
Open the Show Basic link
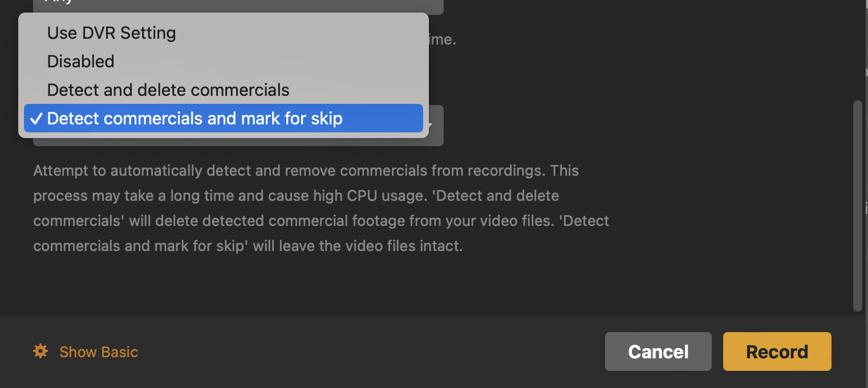click(x=99, y=352)
